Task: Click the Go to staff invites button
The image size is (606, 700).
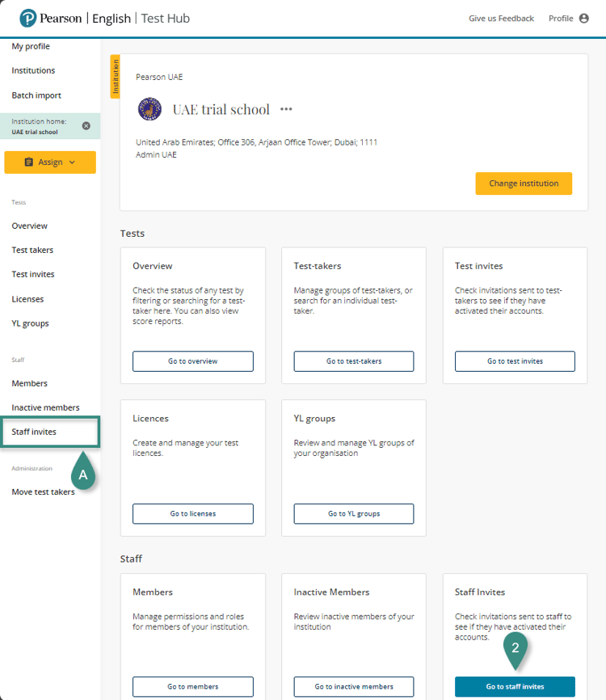Action: [515, 686]
